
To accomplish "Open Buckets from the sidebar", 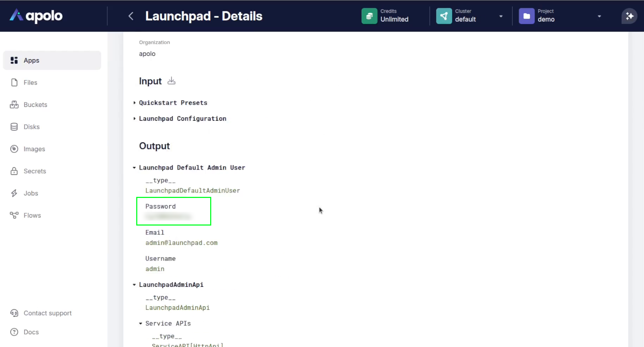I will [35, 105].
